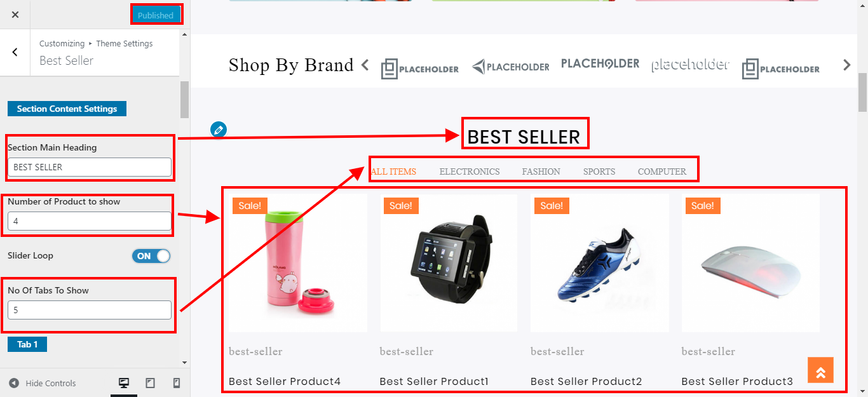Click the blue pencil edit shortcut icon
Image resolution: width=868 pixels, height=397 pixels.
click(x=219, y=130)
